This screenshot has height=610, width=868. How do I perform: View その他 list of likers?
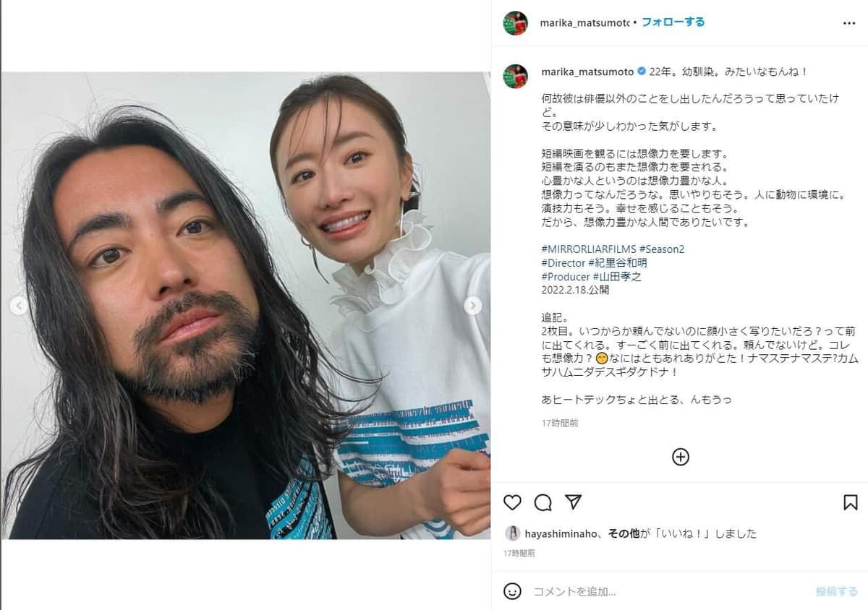pos(624,533)
